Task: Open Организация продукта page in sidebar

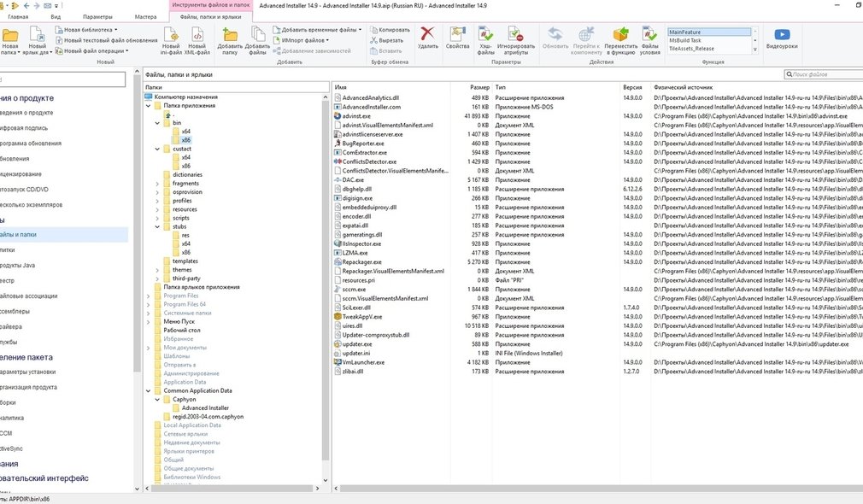Action: pos(28,387)
